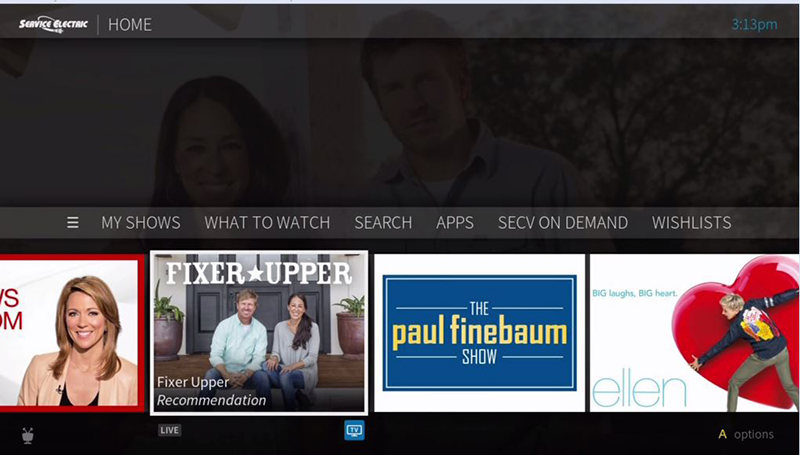Screen dimensions: 800x455
Task: Click the A options button
Action: (746, 435)
